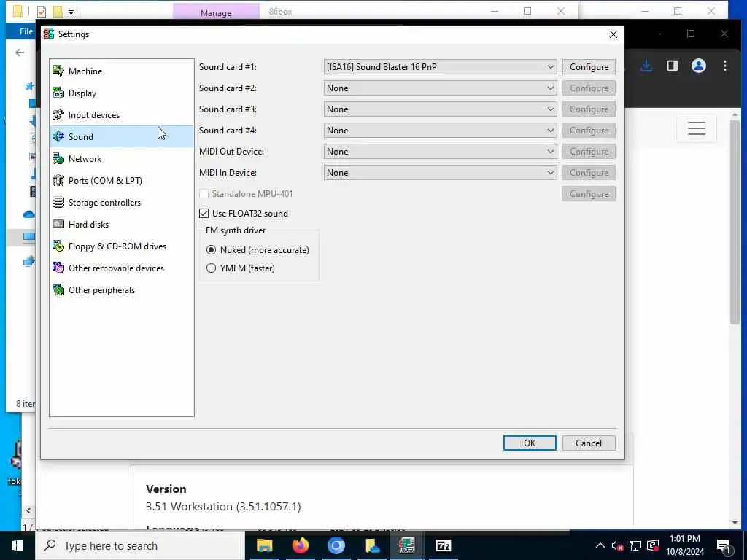
Task: Click the taskbar search box
Action: point(140,545)
